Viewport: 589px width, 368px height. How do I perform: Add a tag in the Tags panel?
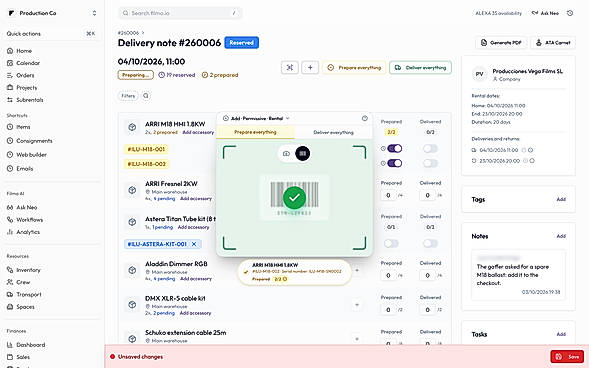point(561,199)
